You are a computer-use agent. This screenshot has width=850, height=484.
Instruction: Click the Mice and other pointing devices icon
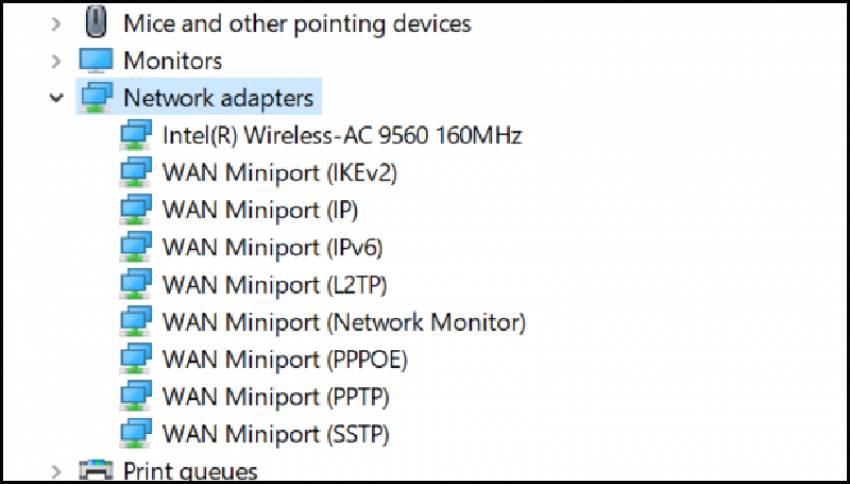pyautogui.click(x=96, y=21)
